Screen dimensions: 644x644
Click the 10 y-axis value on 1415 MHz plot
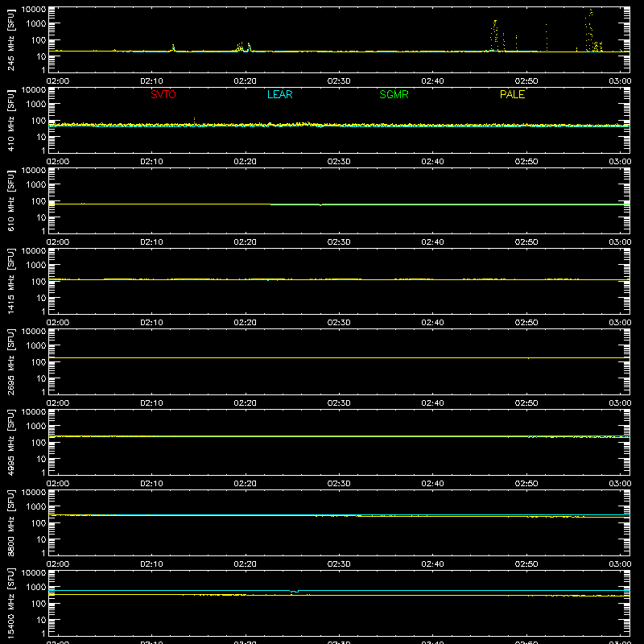click(x=42, y=298)
